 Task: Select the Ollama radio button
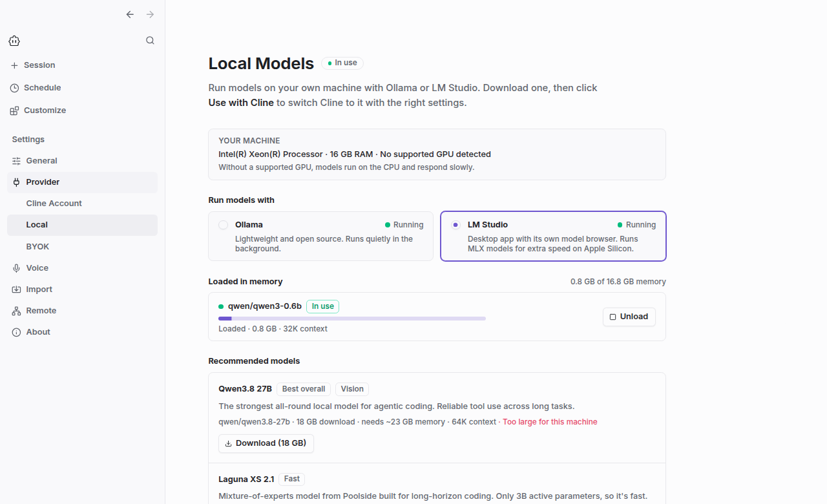pyautogui.click(x=223, y=225)
